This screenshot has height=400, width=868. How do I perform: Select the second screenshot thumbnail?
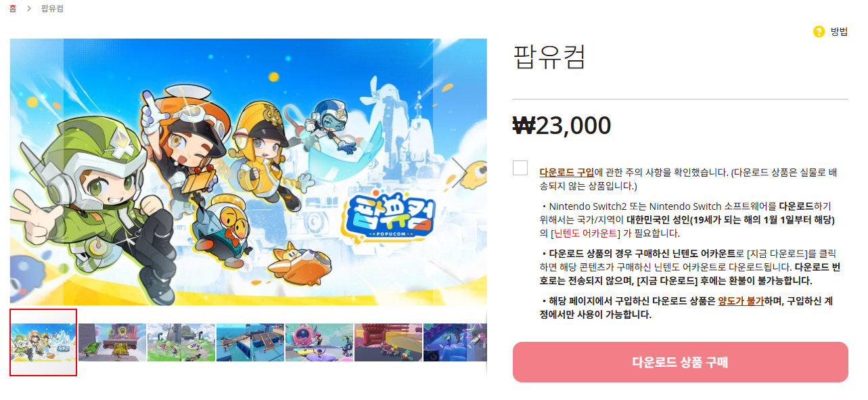(112, 342)
